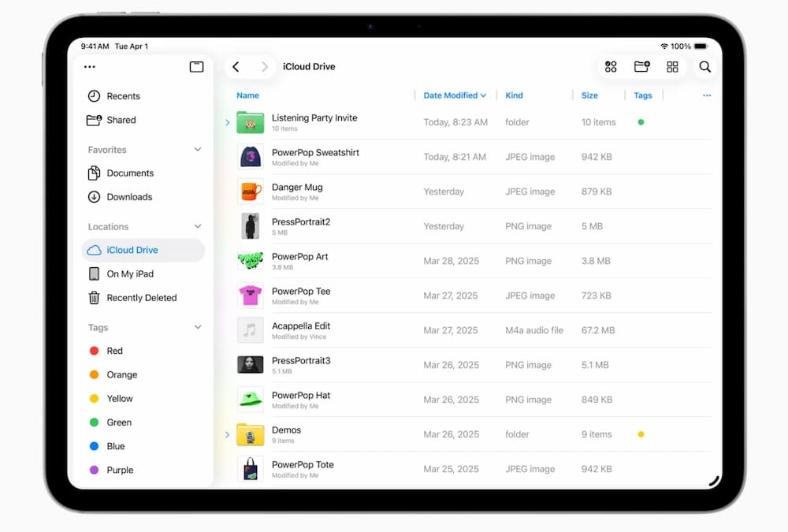This screenshot has height=532, width=788.
Task: Switch to grid view icon
Action: [672, 67]
